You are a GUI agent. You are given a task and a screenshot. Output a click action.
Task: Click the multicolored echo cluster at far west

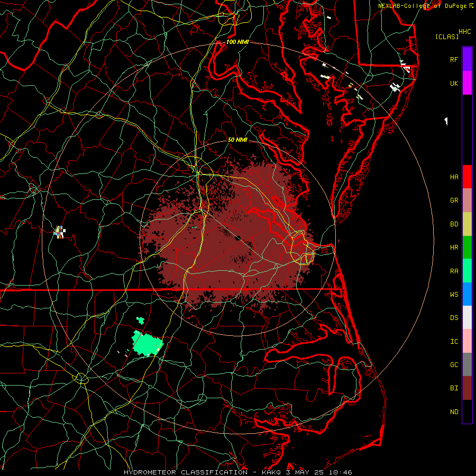point(59,232)
